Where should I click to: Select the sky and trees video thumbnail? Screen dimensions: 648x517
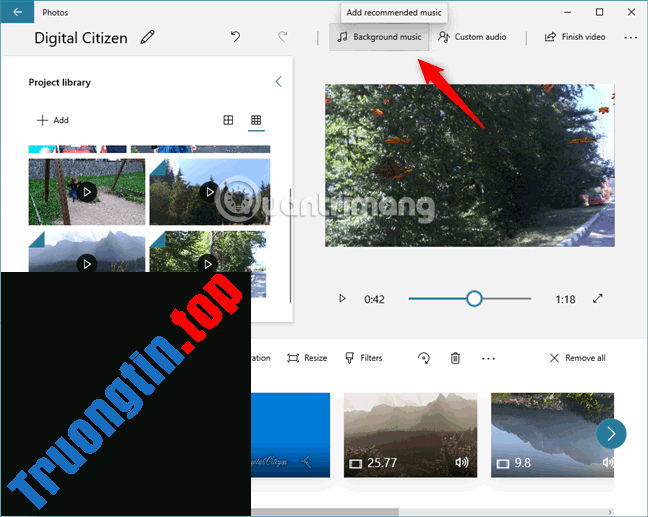click(210, 192)
